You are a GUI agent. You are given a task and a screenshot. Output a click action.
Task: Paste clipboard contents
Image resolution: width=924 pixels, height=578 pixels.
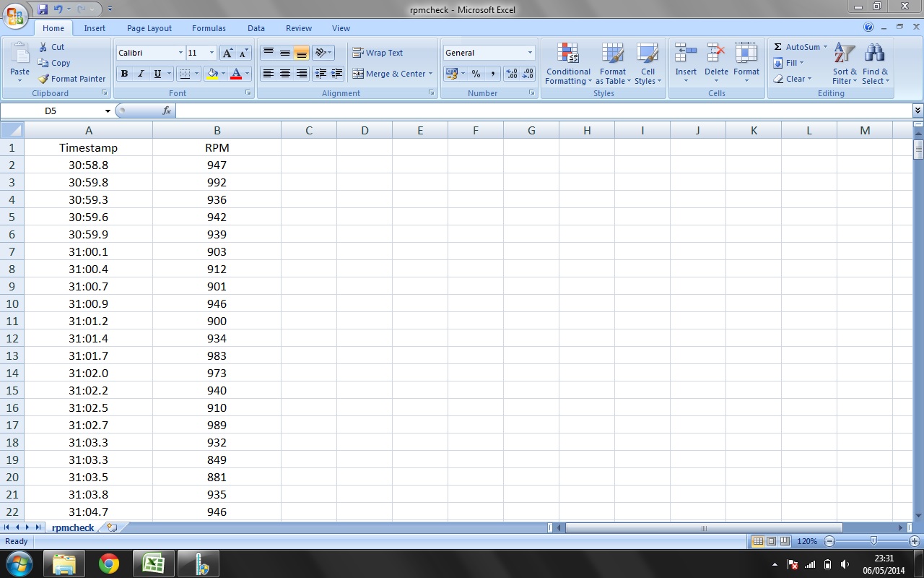tap(19, 61)
